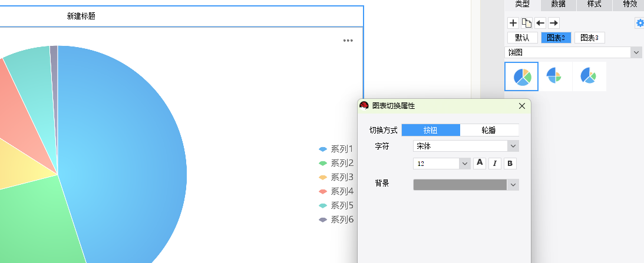Select 轮播 switching mode

489,130
